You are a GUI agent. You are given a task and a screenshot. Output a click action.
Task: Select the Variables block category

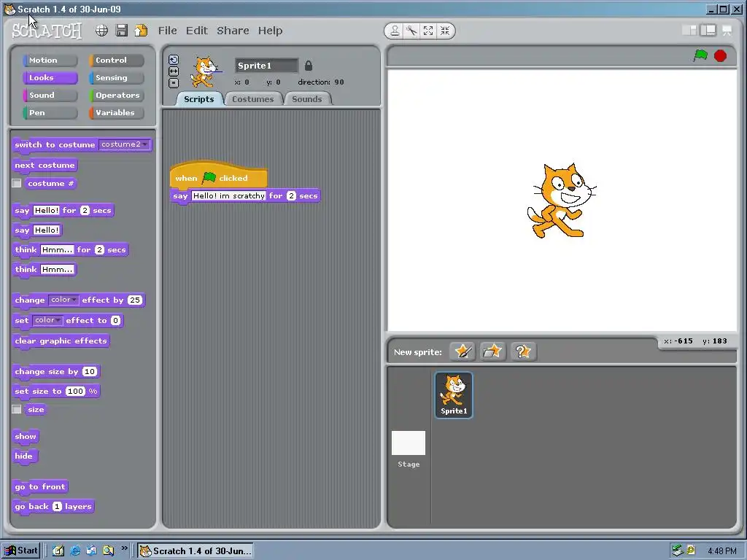pos(116,113)
